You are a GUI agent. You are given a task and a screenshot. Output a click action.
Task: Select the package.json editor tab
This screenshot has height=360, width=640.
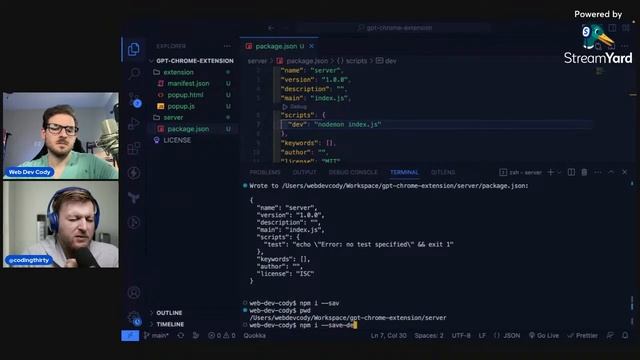pos(280,46)
